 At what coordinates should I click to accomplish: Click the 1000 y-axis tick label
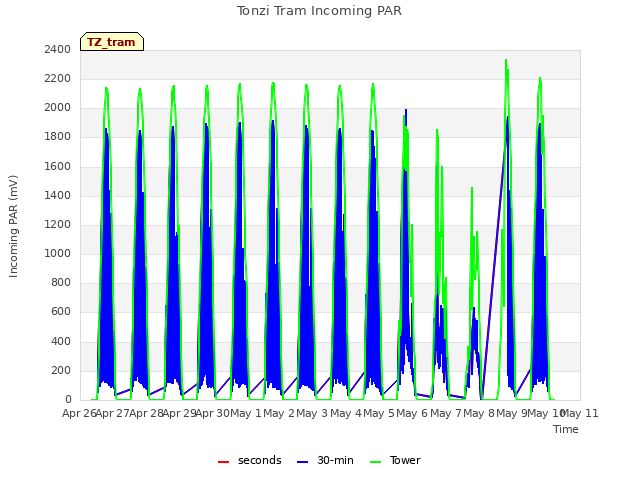pyautogui.click(x=58, y=253)
